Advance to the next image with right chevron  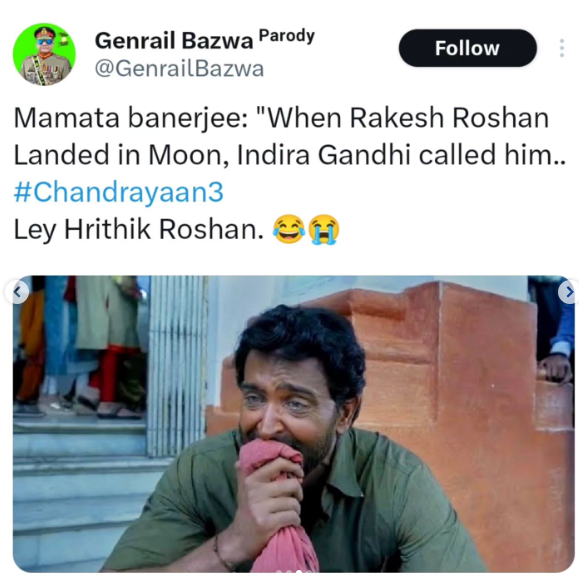(569, 292)
